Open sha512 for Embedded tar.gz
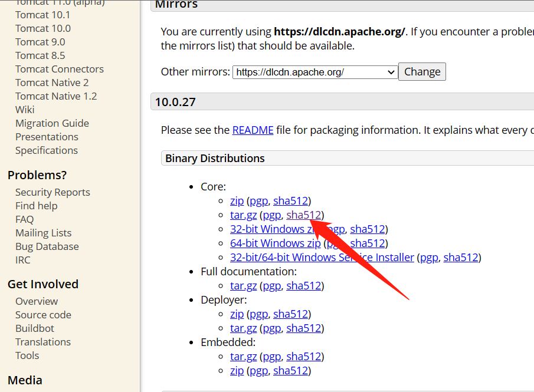The width and height of the screenshot is (534, 392). coord(304,357)
